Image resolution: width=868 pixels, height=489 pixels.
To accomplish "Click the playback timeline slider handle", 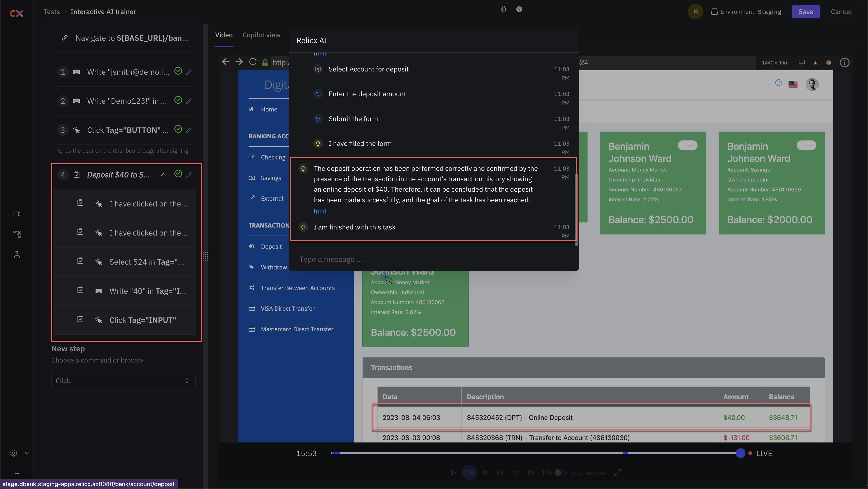I will coord(740,453).
